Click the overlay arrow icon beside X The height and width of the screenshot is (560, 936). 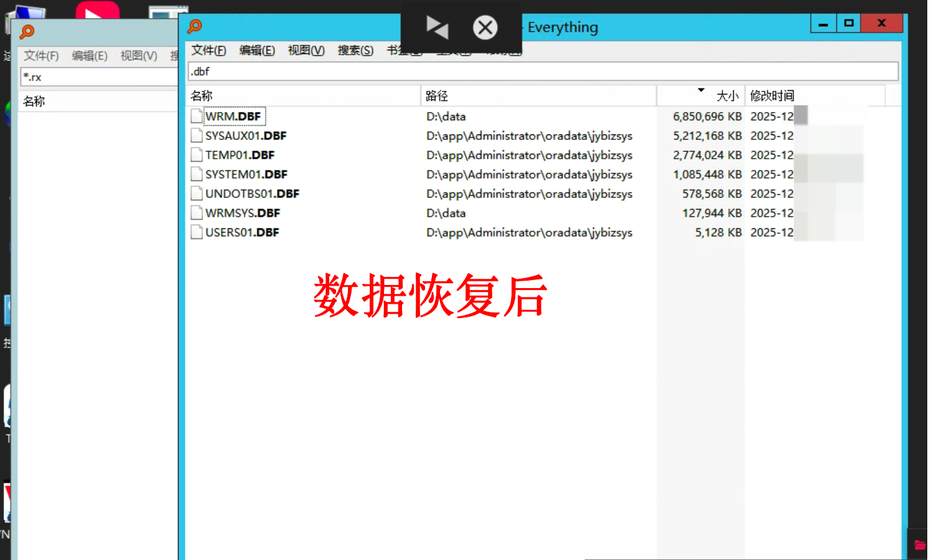click(437, 27)
